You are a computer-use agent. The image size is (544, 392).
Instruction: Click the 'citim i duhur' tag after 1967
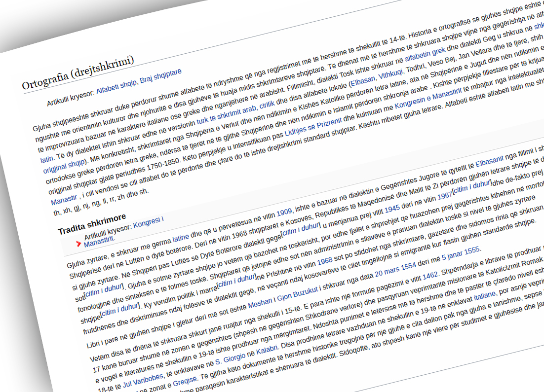point(472,187)
